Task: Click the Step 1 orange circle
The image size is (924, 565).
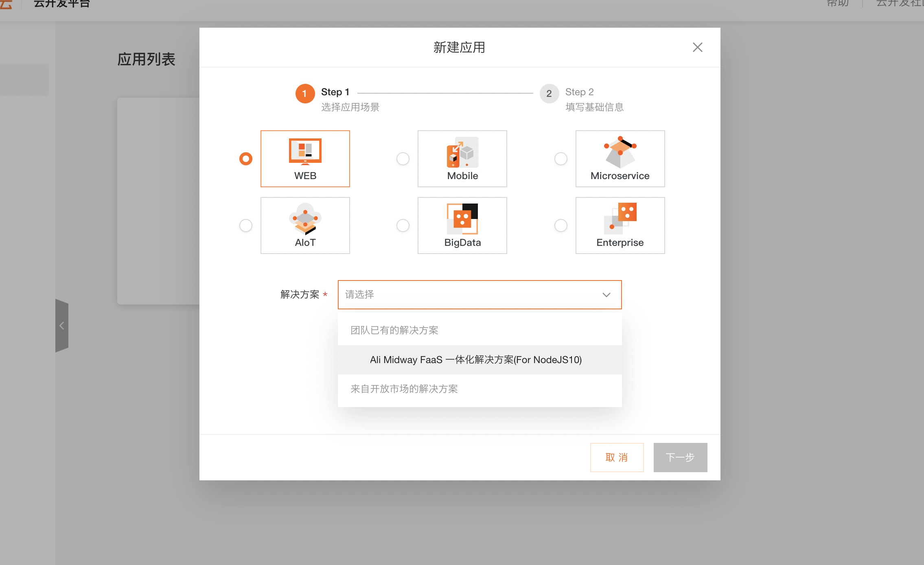Action: [304, 94]
